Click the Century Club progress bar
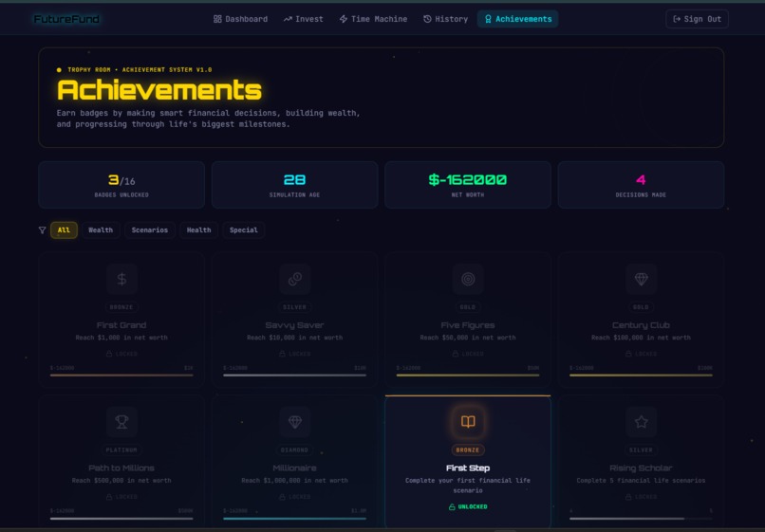 [641, 375]
